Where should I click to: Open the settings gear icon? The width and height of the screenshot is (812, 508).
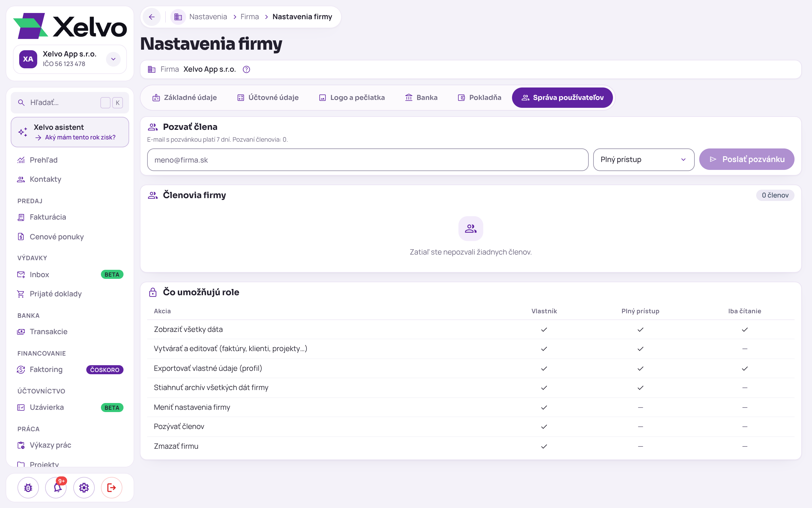pos(84,487)
